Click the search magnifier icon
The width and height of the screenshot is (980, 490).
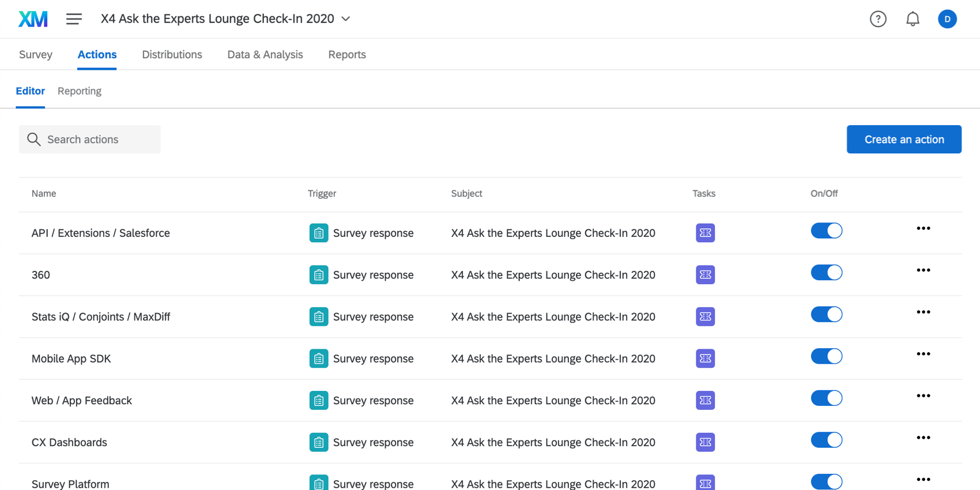click(34, 140)
